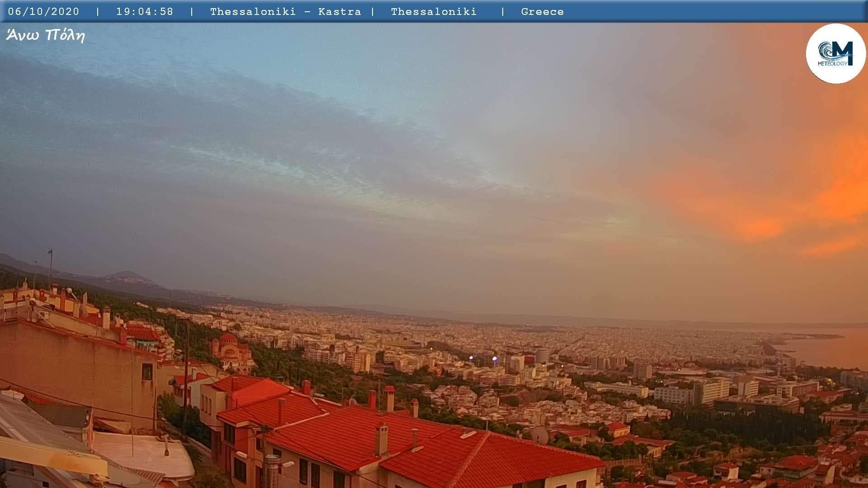Click the date 06/10/2020 in header

pos(43,12)
